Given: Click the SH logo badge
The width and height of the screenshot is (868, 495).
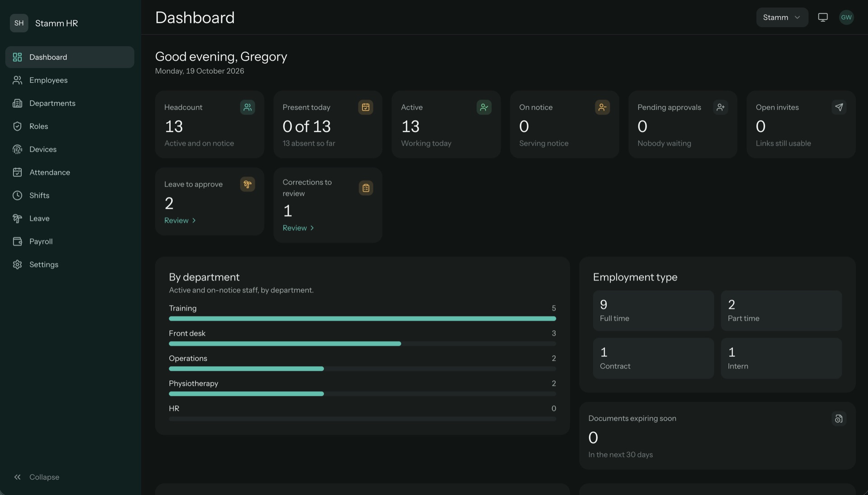Looking at the screenshot, I should coord(19,23).
